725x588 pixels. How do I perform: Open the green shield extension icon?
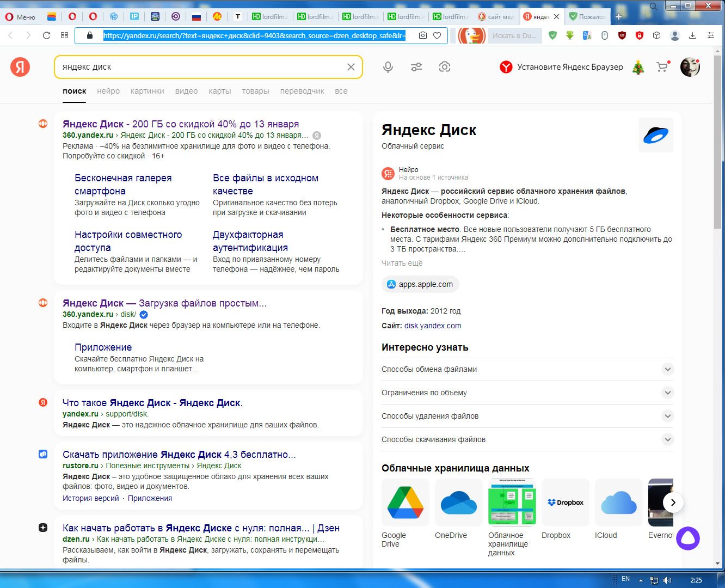click(552, 35)
